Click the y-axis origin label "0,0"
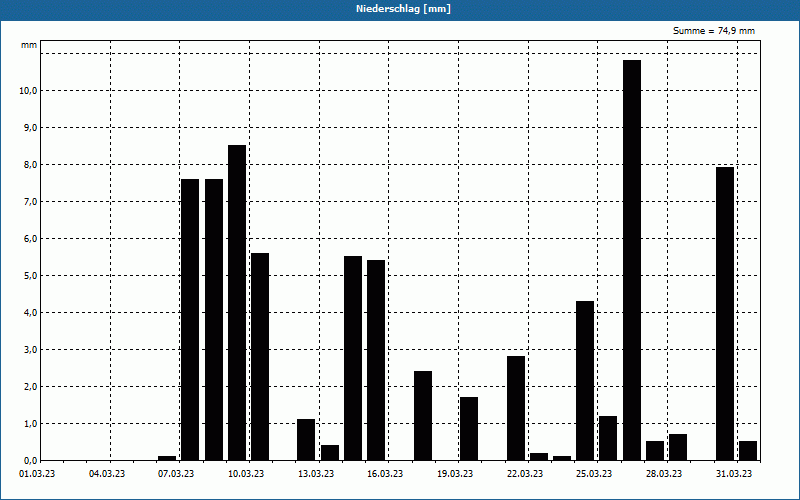 [x=31, y=460]
